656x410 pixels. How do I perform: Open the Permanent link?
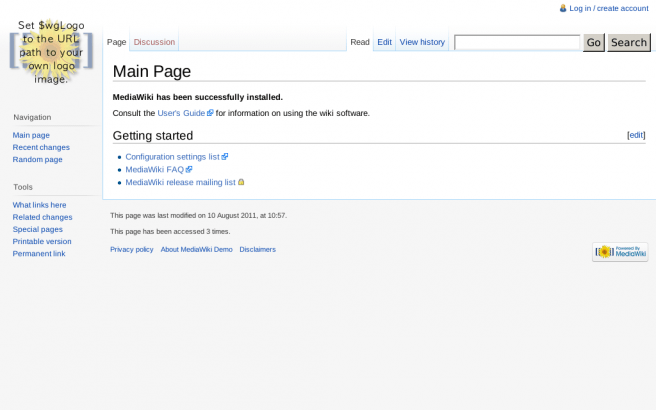coord(39,254)
